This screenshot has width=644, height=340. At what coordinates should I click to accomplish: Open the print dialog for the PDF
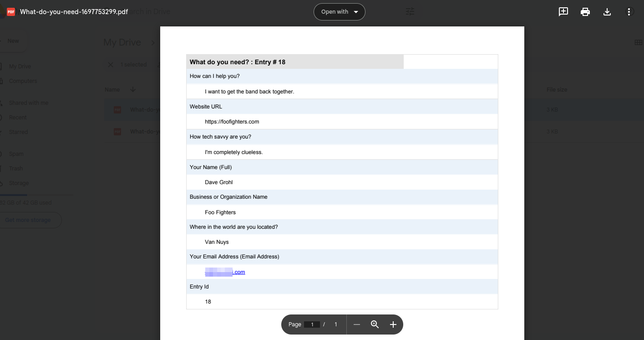coord(585,11)
